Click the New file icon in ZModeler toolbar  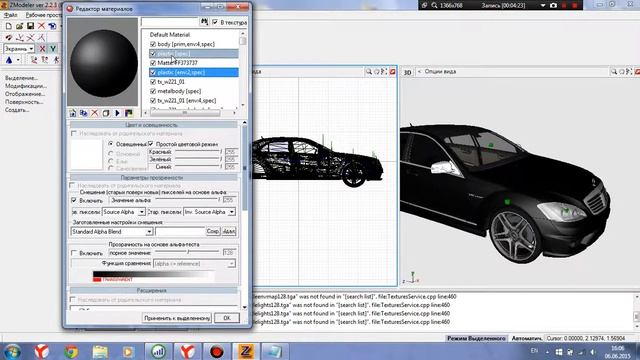tap(9, 26)
